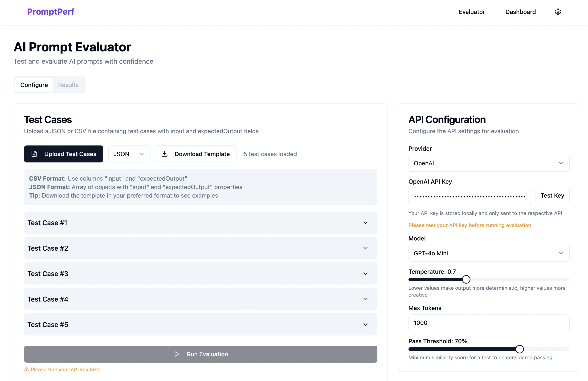Click Download Template button

[195, 154]
